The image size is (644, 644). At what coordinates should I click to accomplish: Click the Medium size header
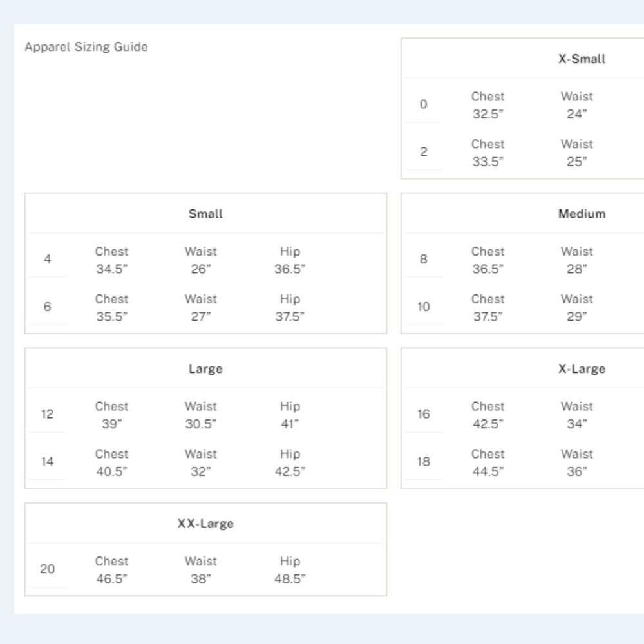point(582,214)
